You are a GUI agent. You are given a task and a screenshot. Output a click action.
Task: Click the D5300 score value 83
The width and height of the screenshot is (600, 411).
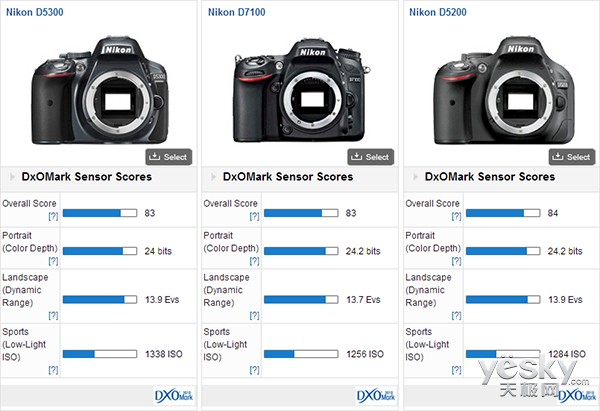tap(150, 213)
